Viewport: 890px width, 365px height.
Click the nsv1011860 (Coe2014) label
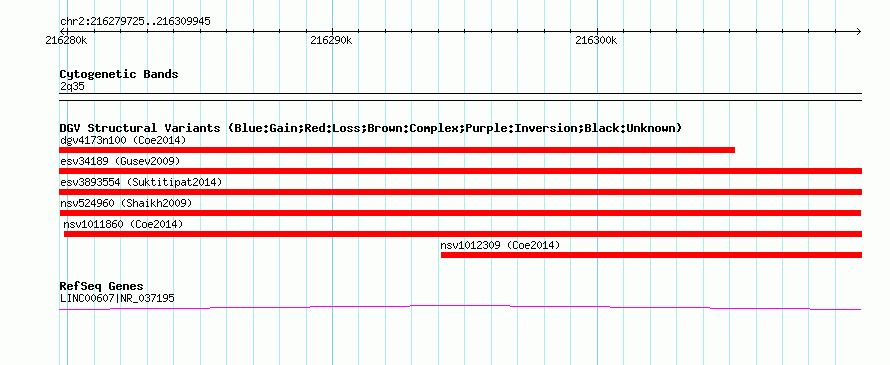(123, 224)
